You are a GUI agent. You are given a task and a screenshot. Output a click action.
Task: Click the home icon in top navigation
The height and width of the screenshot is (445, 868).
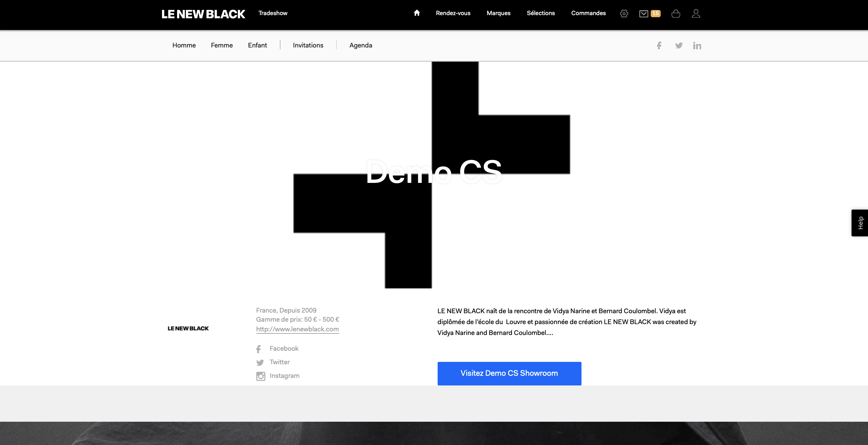417,13
